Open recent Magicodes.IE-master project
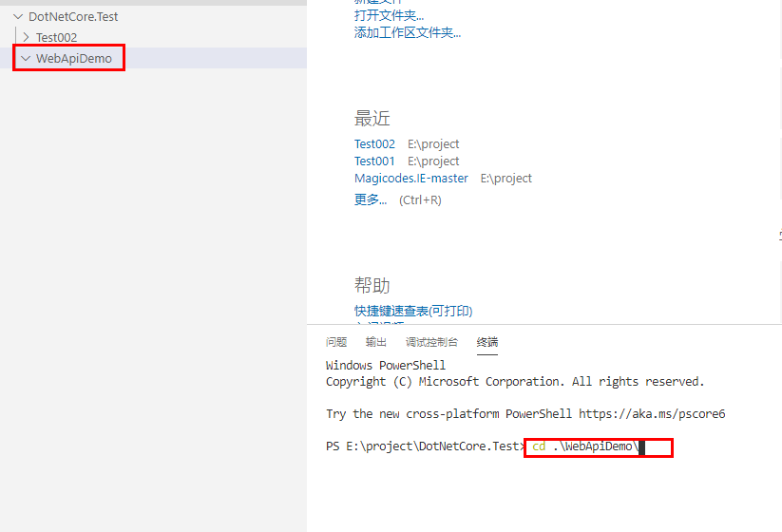 (411, 178)
